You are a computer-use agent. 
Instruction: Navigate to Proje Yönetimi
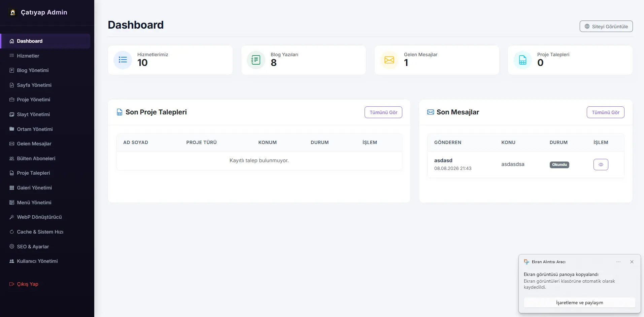(46, 100)
